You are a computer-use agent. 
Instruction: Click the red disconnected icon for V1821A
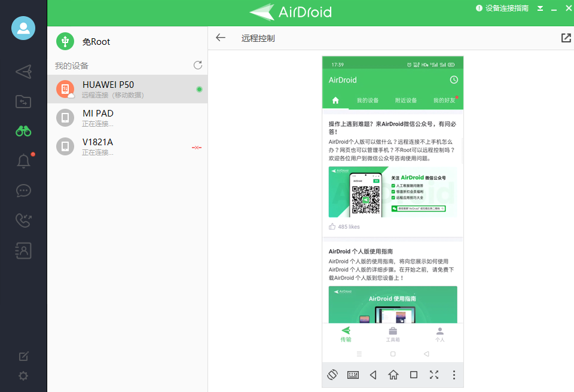point(197,148)
